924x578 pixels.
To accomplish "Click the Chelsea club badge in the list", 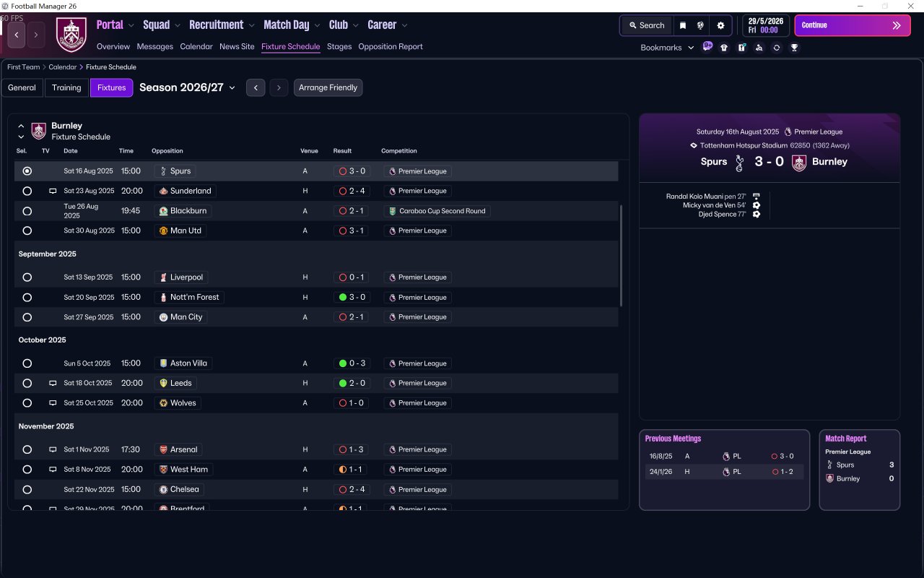I will tap(163, 489).
